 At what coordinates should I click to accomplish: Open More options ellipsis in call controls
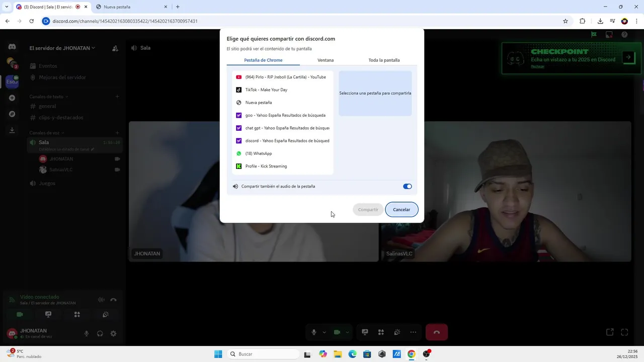coord(413,332)
